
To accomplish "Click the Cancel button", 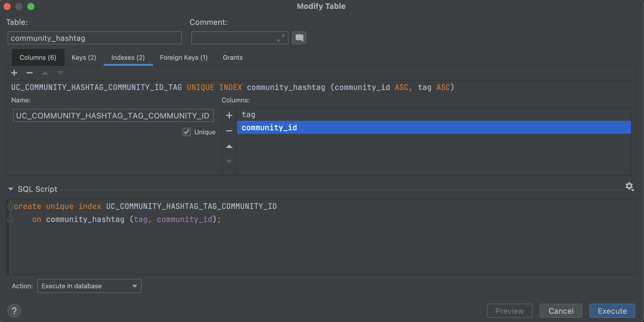I will (561, 311).
